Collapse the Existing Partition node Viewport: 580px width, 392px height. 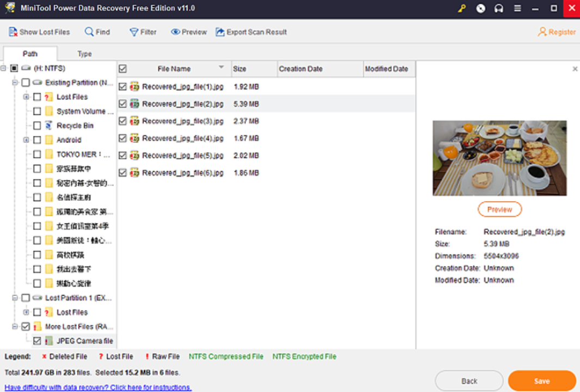tap(15, 83)
